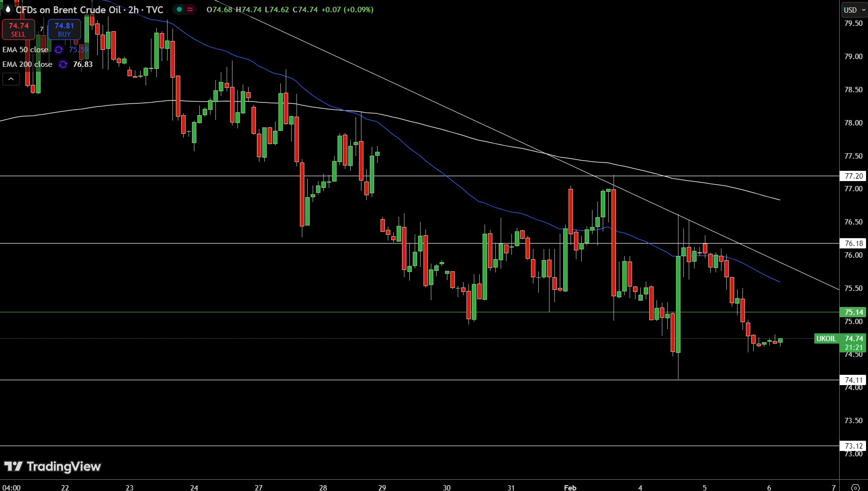Click the green market open status dot
868x491 pixels.
pos(179,9)
